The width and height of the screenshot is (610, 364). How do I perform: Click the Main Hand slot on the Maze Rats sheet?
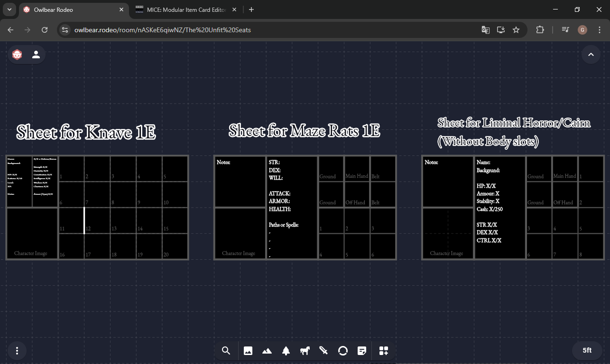click(x=357, y=169)
